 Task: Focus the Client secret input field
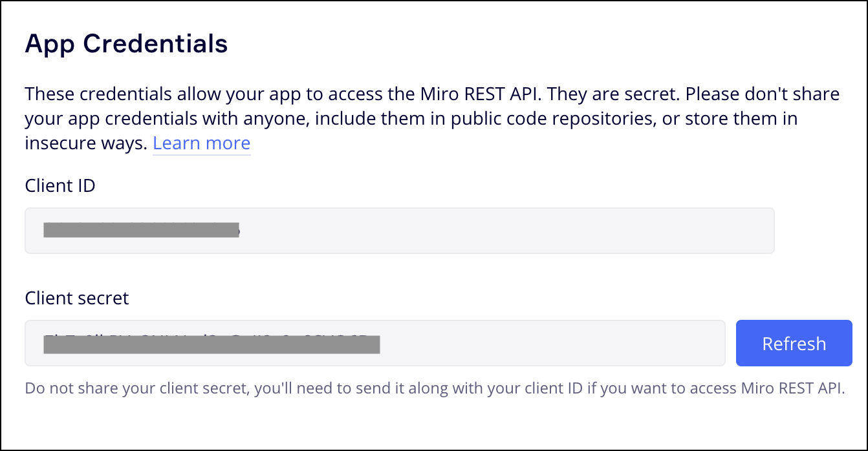(374, 343)
